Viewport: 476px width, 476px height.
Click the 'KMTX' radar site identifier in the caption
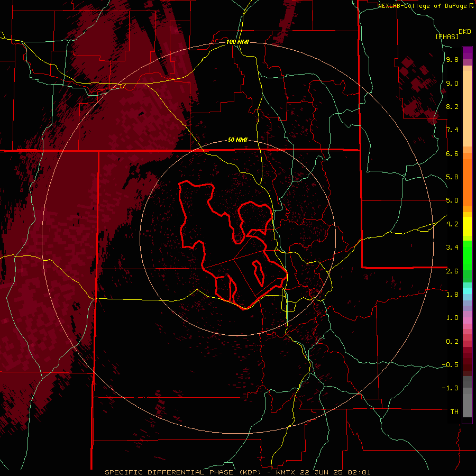(286, 472)
